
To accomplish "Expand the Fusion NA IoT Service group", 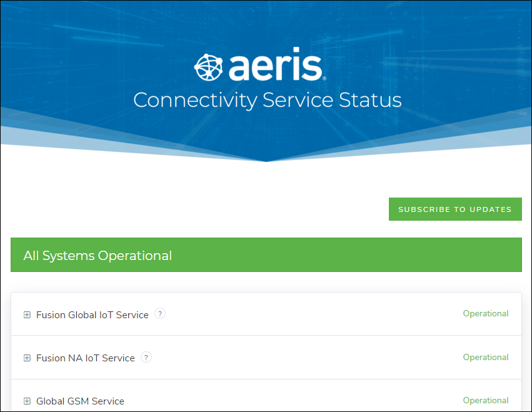I will [27, 358].
